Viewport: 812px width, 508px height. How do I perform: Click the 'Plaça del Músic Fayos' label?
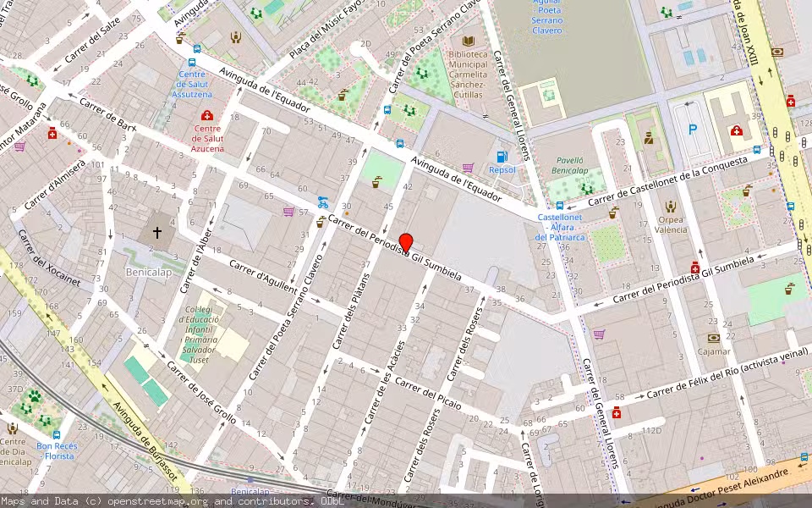click(327, 29)
